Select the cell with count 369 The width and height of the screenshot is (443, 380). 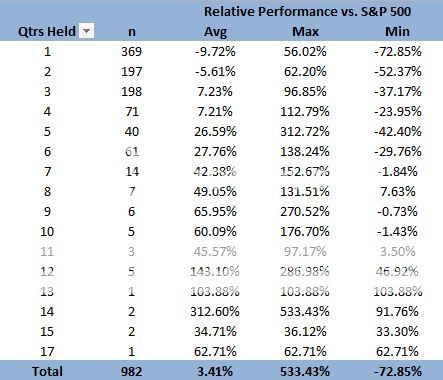132,52
